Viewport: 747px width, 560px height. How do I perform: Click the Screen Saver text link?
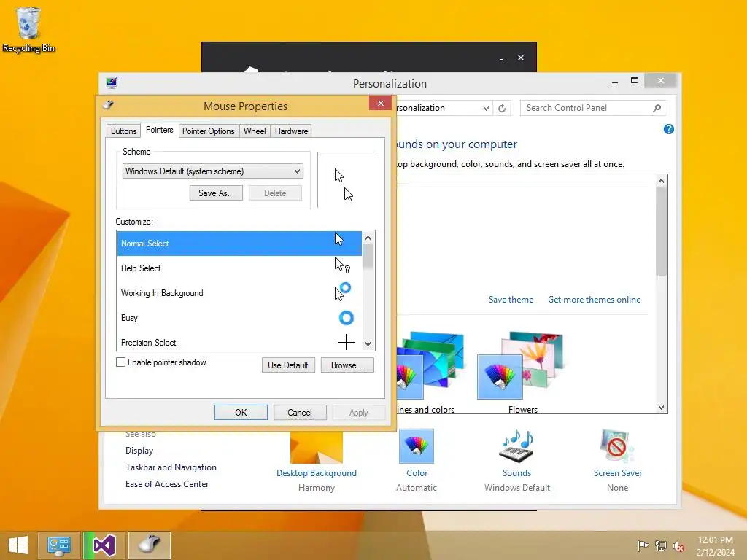click(x=617, y=472)
